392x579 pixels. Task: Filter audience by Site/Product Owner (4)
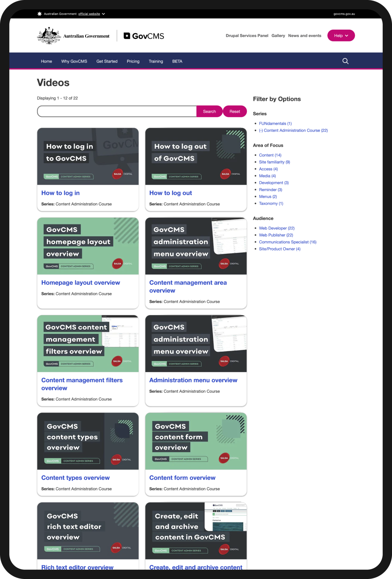(280, 249)
